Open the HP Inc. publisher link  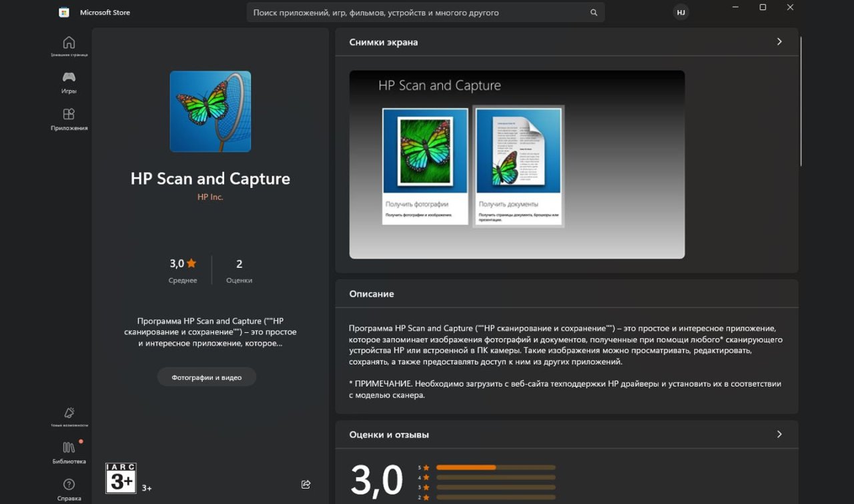pyautogui.click(x=210, y=197)
